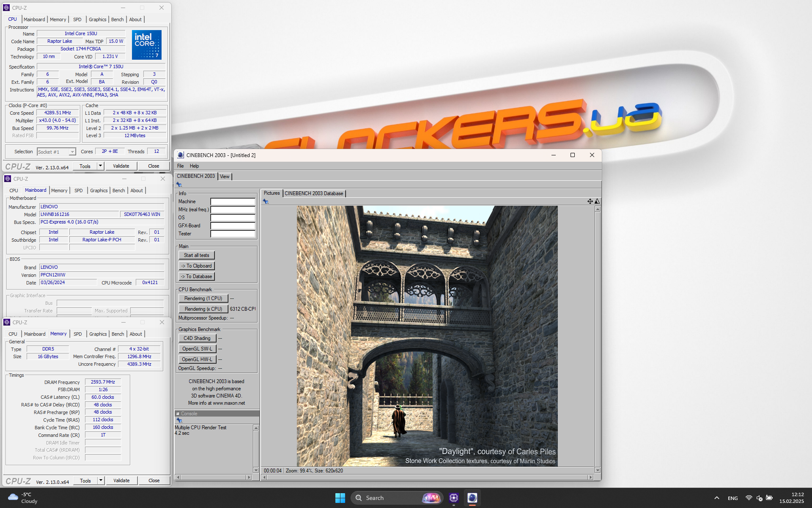Click the MHz (real freq.) input field
Image resolution: width=812 pixels, height=508 pixels.
point(233,210)
